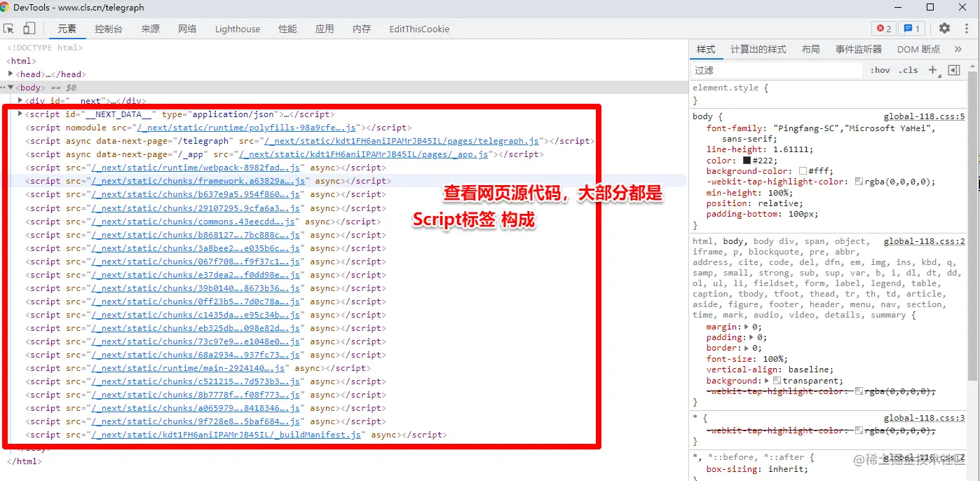The width and height of the screenshot is (980, 481).
Task: Open the global-118.css:5 source link
Action: pyautogui.click(x=924, y=117)
